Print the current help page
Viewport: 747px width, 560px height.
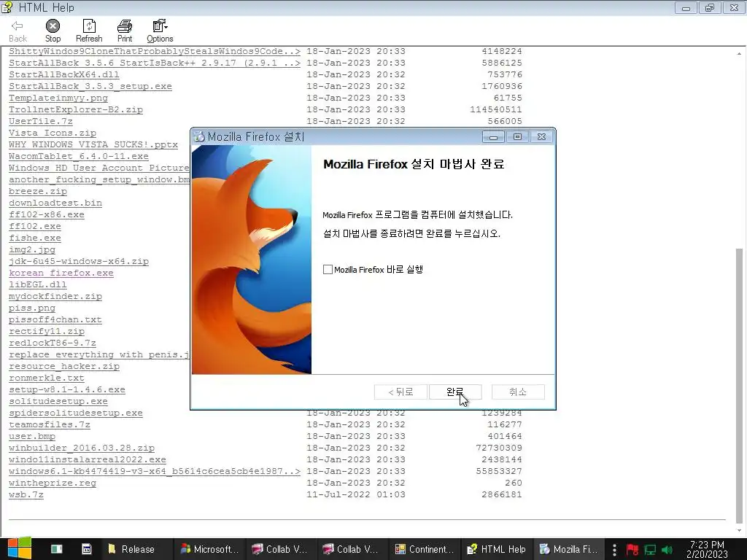(x=124, y=31)
